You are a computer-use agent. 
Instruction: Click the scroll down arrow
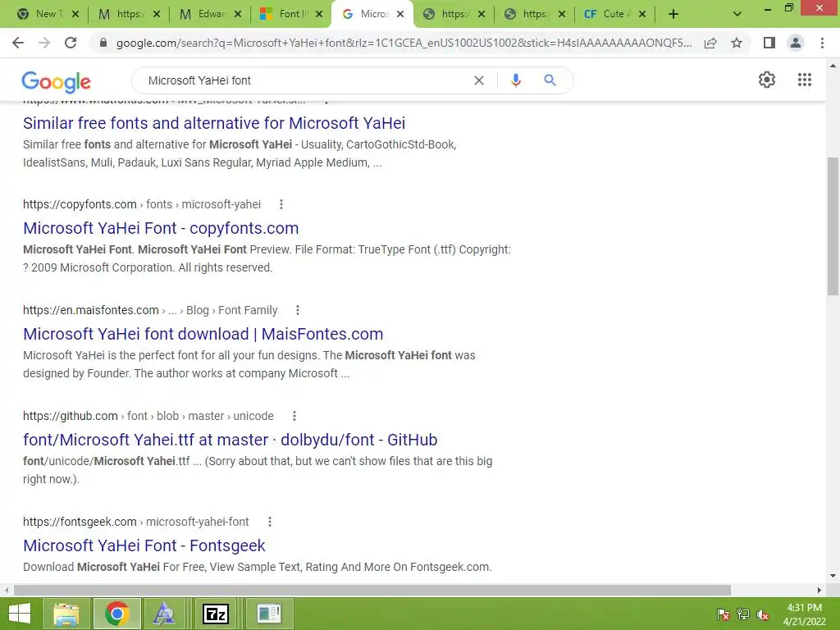click(x=833, y=576)
